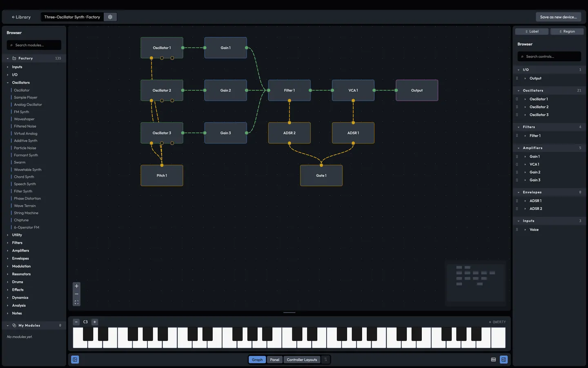Select the Output node in graph
Viewport: 588px width, 368px height.
click(417, 90)
